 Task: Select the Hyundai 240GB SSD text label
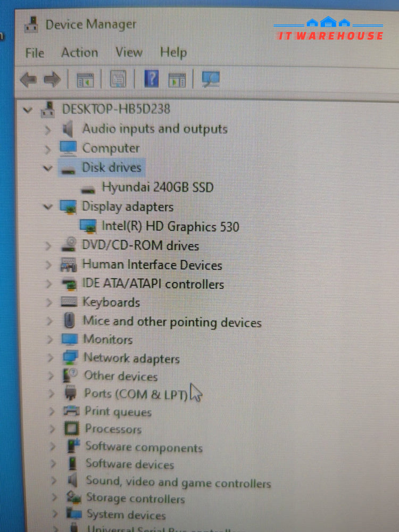tap(158, 187)
